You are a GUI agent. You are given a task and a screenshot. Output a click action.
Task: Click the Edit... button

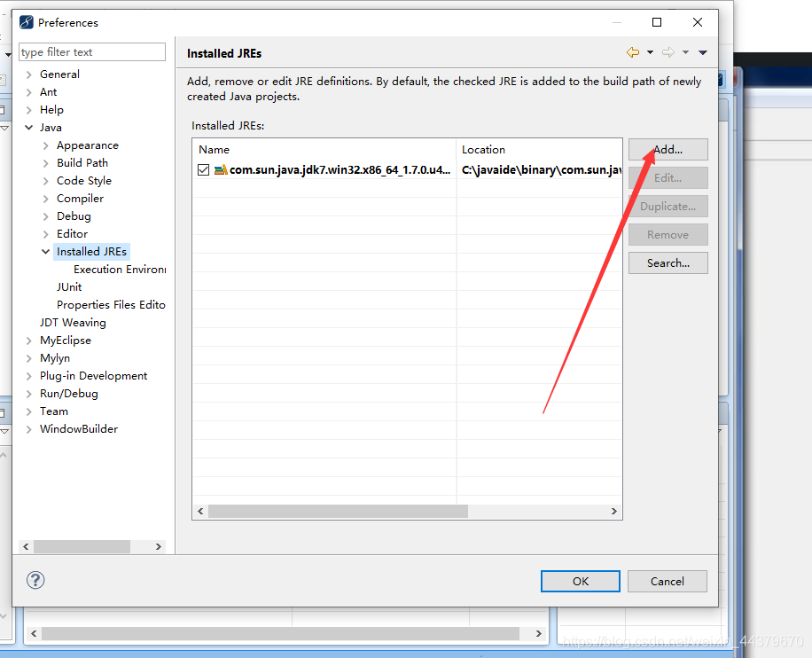click(668, 177)
